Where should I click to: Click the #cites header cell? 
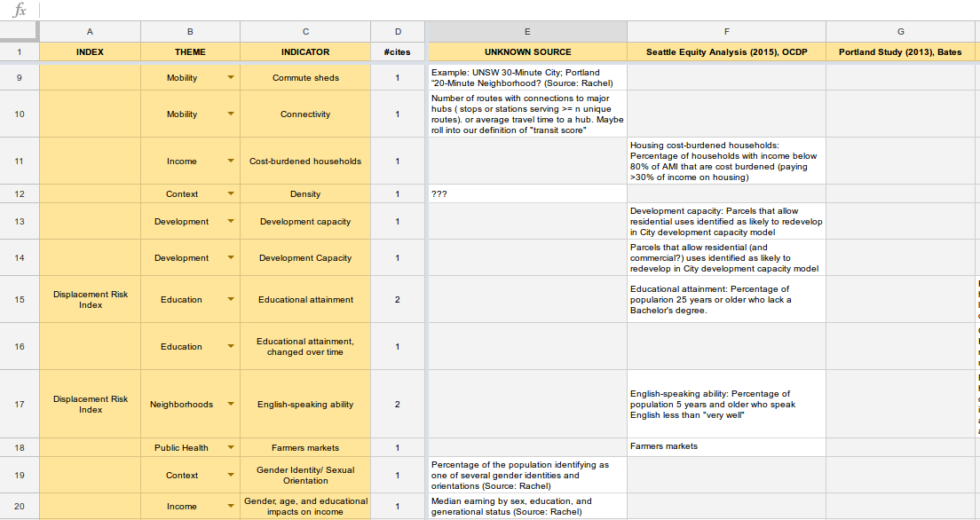[x=398, y=51]
